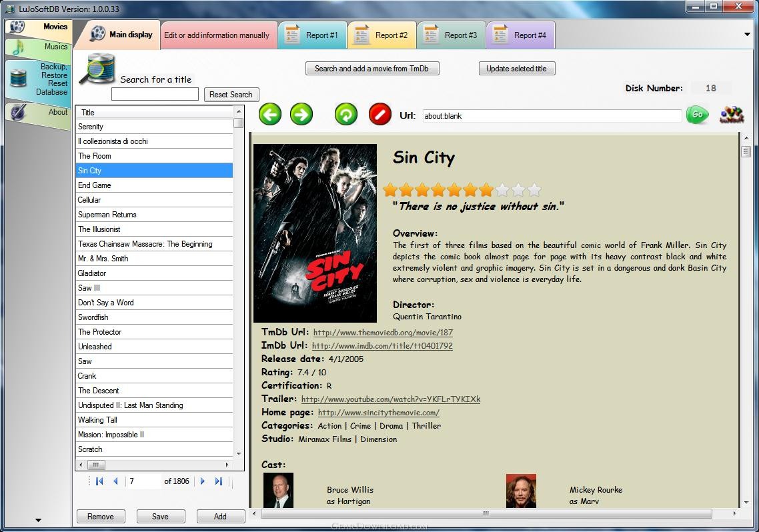Open the Report #3 tab

[451, 35]
